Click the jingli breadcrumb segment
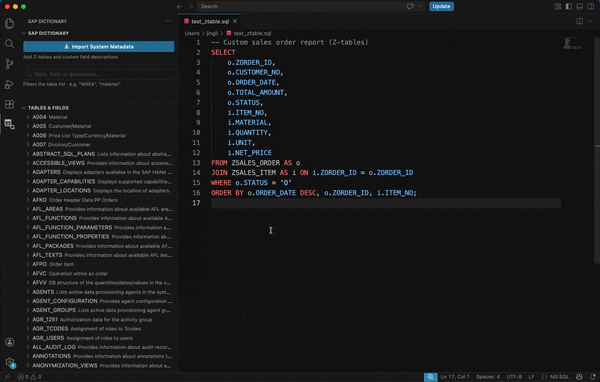 pos(212,33)
